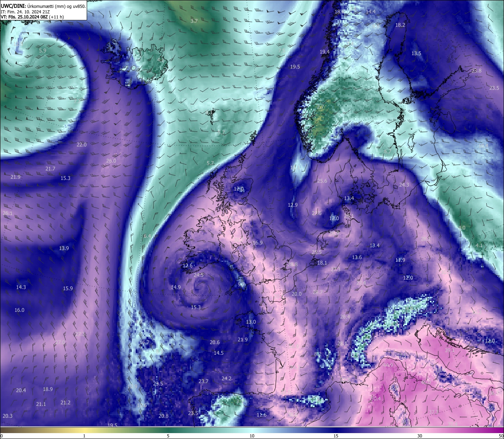Click the 14.4 value label at top
Viewport: 504px width, 439px height.
(371, 12)
